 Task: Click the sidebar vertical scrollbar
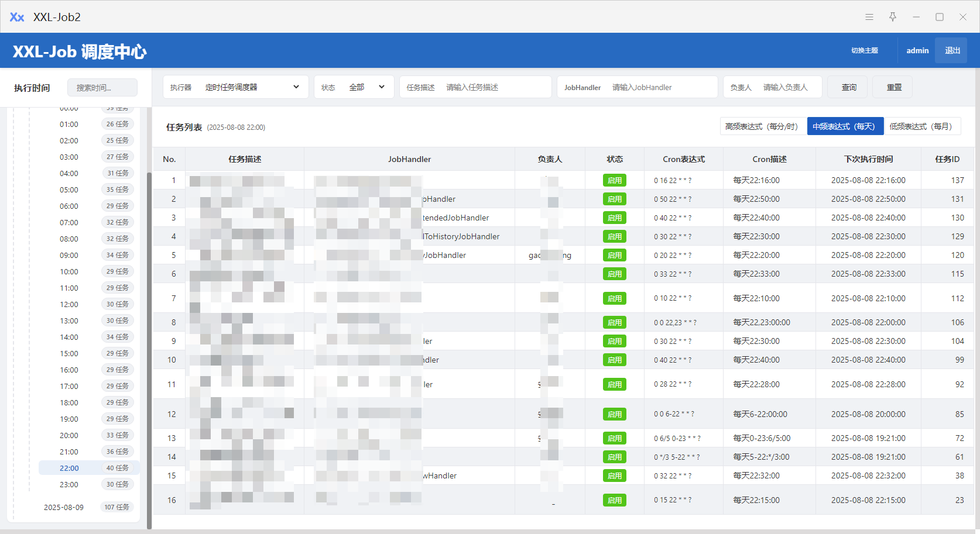pos(149,351)
